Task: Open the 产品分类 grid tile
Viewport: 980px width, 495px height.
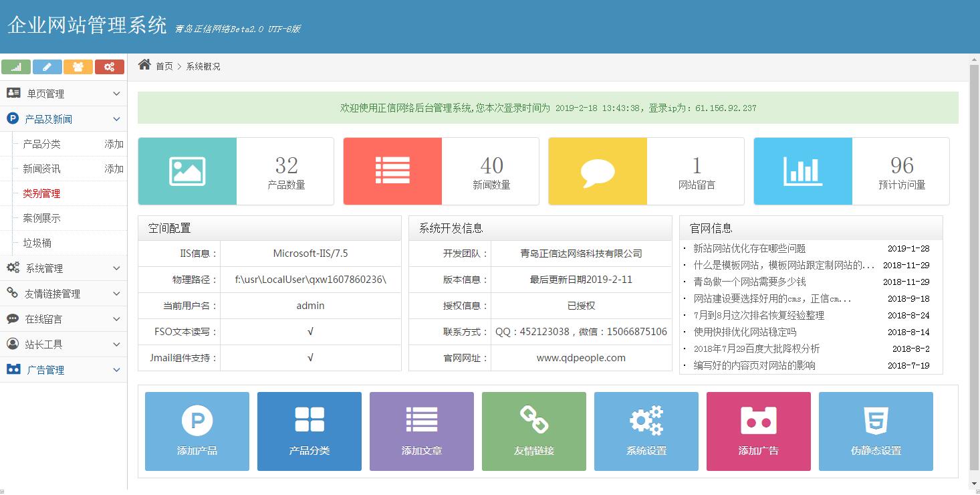Action: (310, 431)
